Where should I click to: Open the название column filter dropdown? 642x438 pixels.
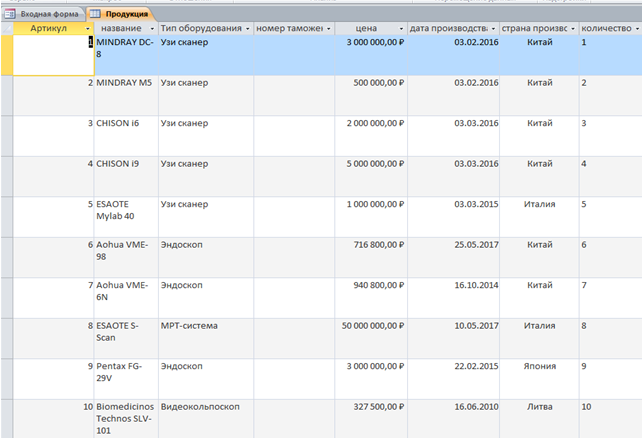point(152,29)
